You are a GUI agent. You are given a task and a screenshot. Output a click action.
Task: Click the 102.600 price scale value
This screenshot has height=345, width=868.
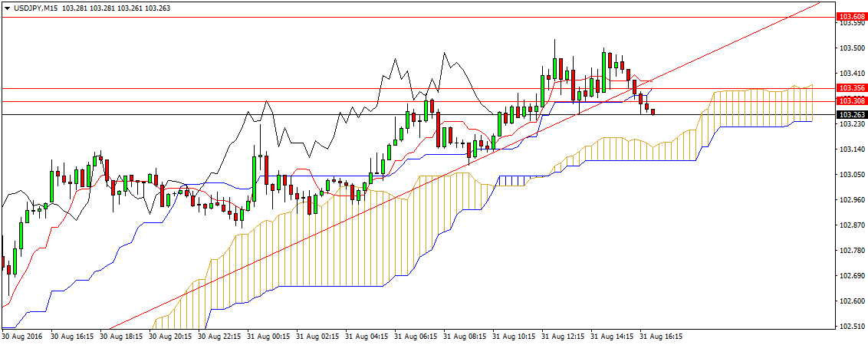point(852,301)
